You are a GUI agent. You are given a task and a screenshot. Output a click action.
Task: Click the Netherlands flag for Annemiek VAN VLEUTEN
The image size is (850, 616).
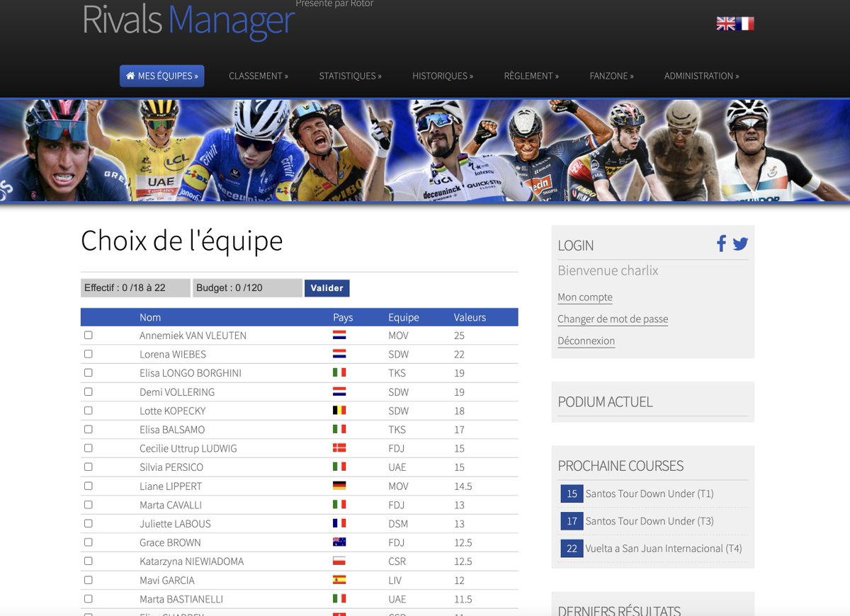click(339, 335)
